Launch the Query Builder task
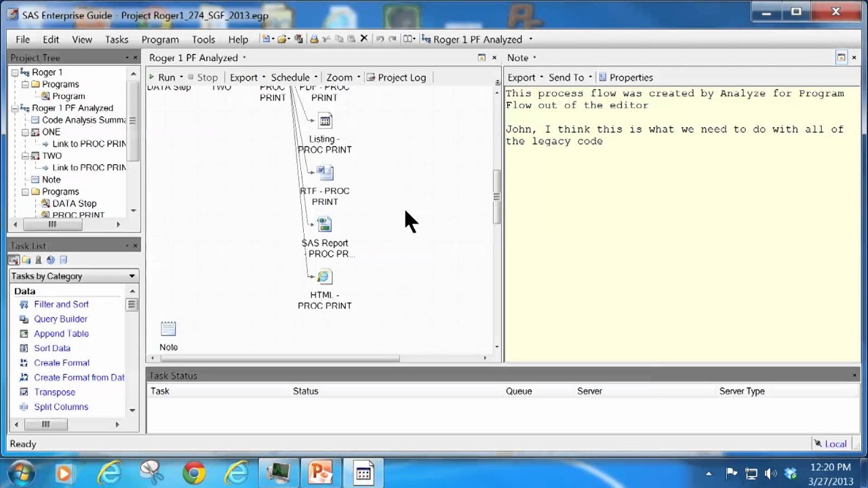This screenshot has height=488, width=868. click(x=60, y=319)
